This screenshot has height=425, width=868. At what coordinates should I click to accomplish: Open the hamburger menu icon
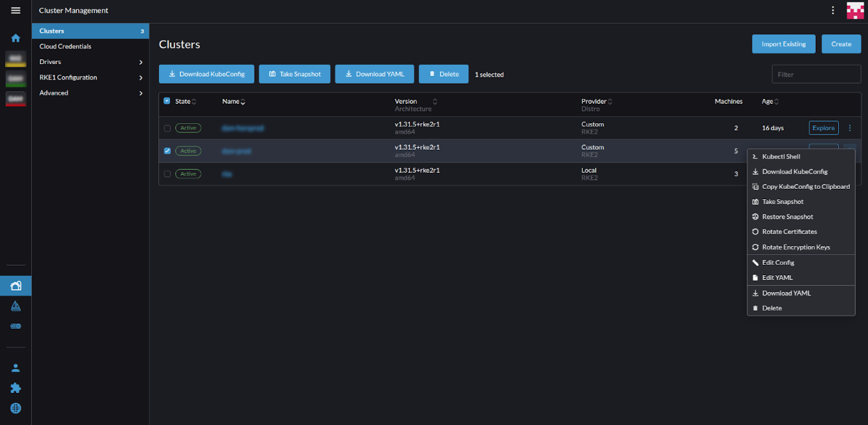point(15,10)
